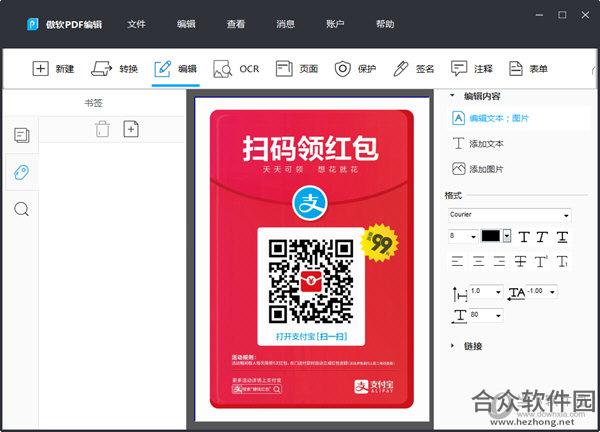This screenshot has width=600, height=432.
Task: Toggle strikethrough formatting
Action: [520, 262]
